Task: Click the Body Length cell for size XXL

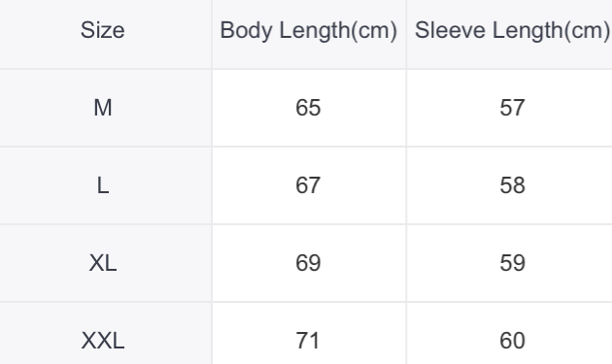Action: click(x=309, y=334)
